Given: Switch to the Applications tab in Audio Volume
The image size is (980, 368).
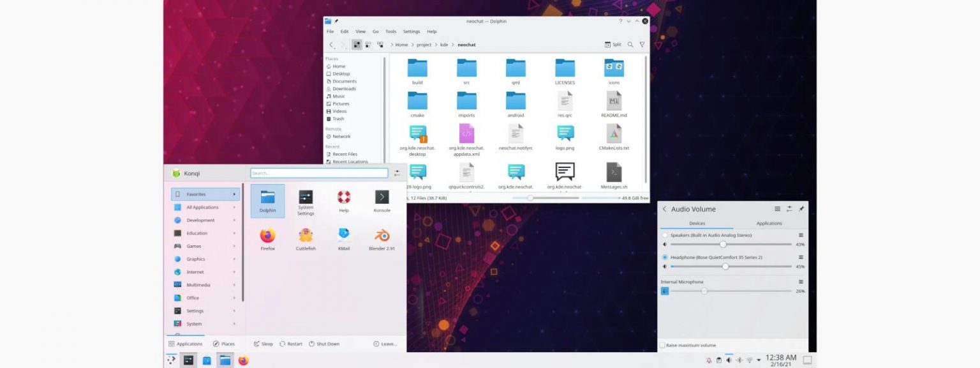Looking at the screenshot, I should (769, 223).
